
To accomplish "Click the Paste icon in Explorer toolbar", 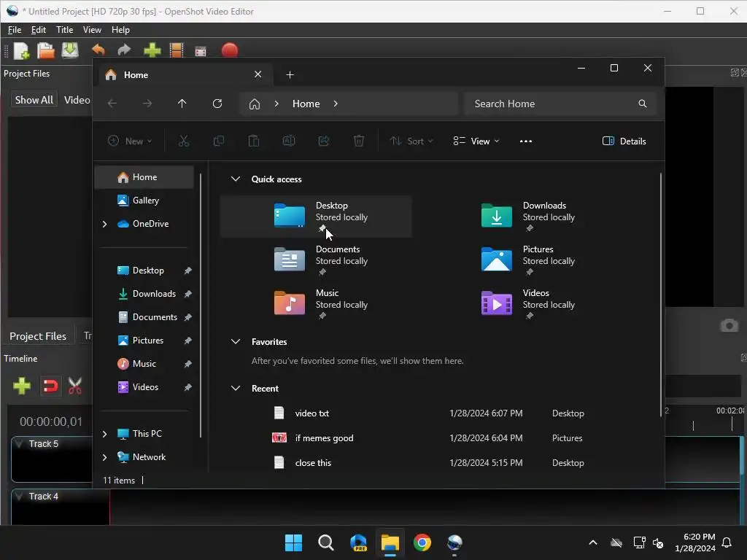I will (253, 141).
